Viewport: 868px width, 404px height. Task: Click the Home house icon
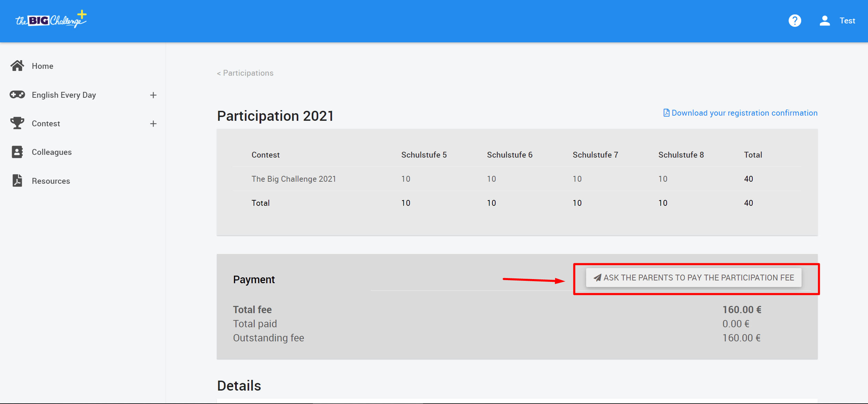pos(17,66)
